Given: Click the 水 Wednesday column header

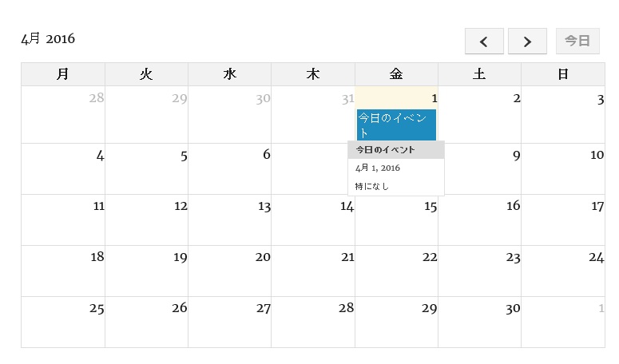Looking at the screenshot, I should tap(230, 74).
